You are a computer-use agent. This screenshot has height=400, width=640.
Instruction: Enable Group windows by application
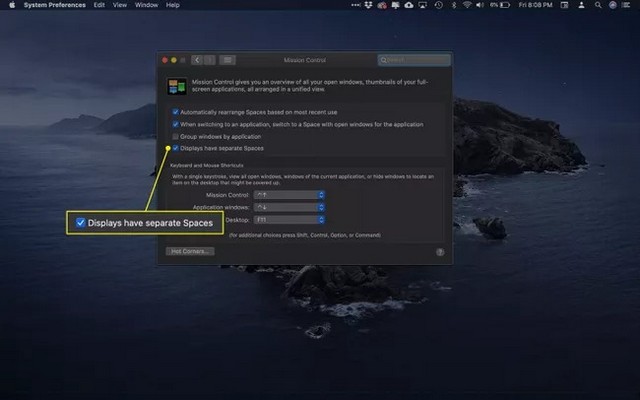[176, 136]
